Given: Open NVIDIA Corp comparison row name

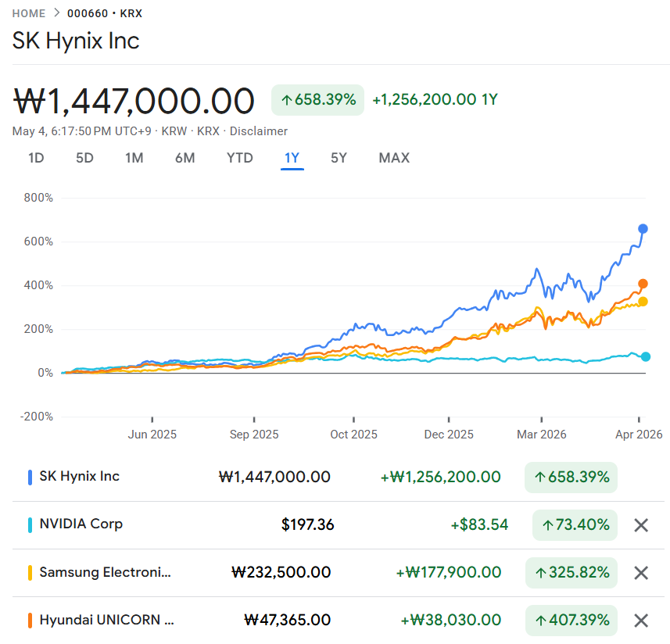Looking at the screenshot, I should (x=81, y=524).
